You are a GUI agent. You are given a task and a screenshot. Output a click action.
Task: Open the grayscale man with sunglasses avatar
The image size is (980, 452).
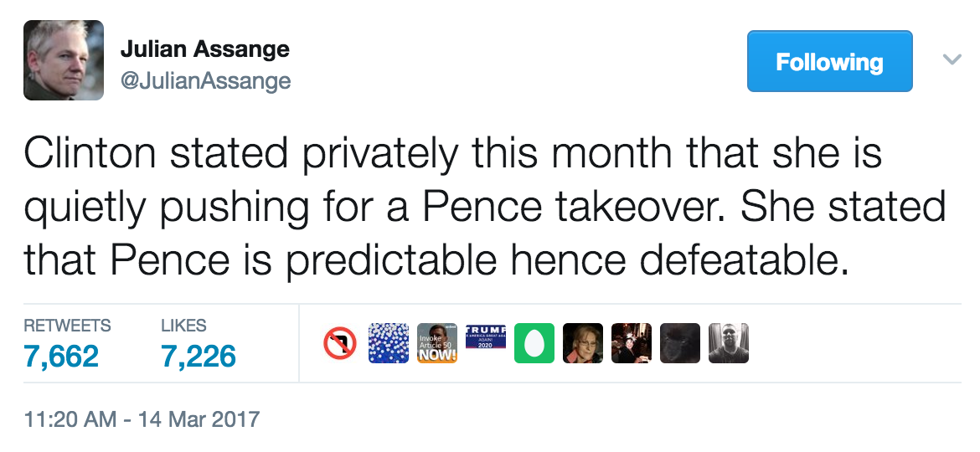pyautogui.click(x=729, y=342)
